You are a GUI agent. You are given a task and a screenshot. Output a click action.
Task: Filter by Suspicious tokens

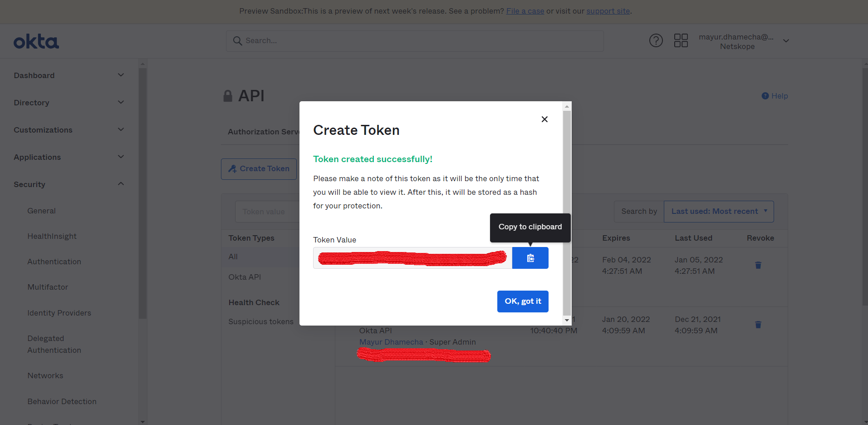(261, 321)
